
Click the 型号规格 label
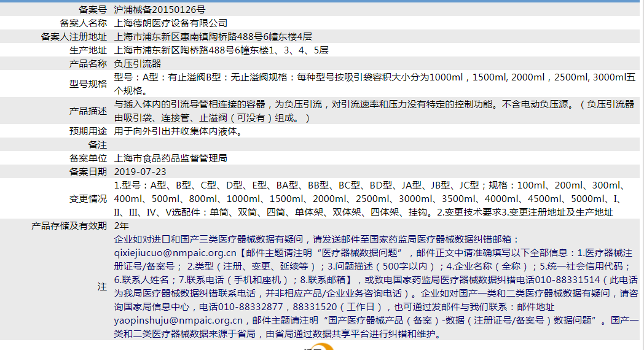[88, 84]
